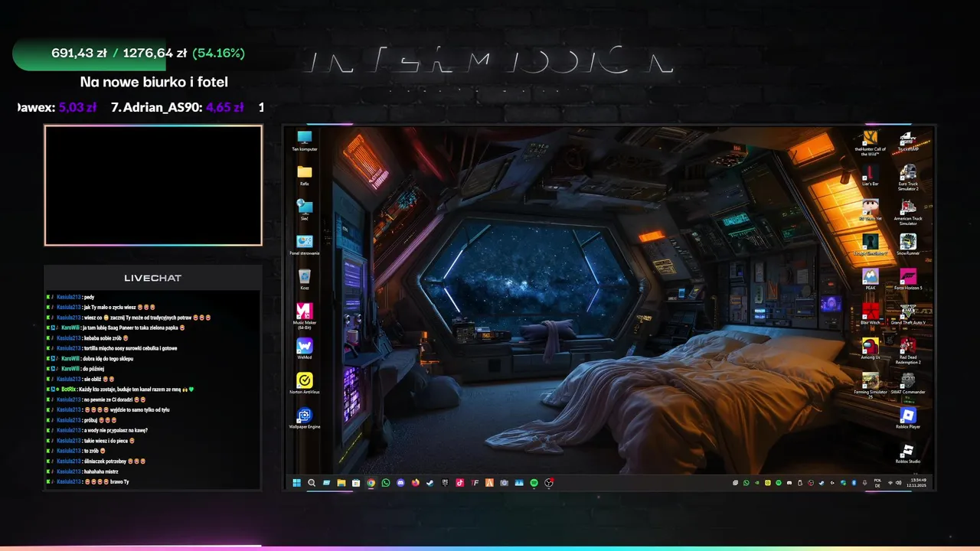
Task: Open File Explorer from the taskbar
Action: 341,483
